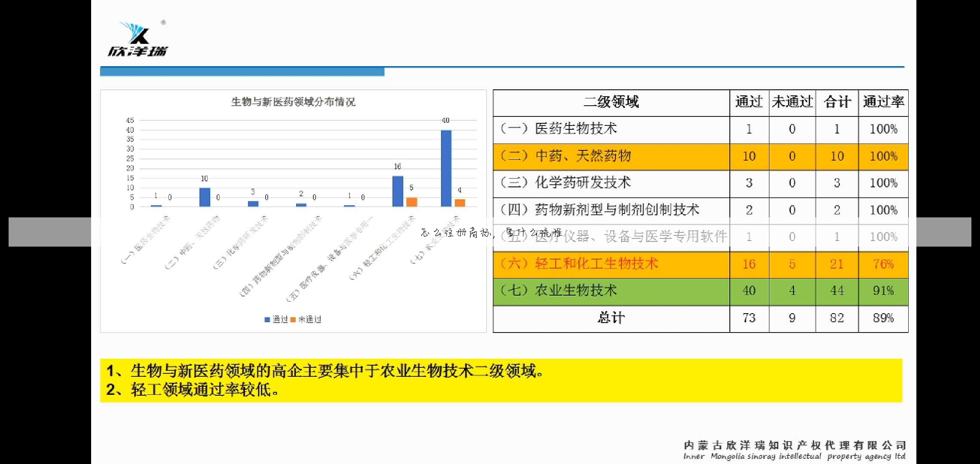Image resolution: width=980 pixels, height=464 pixels.
Task: Click the 总计 row label
Action: [611, 318]
